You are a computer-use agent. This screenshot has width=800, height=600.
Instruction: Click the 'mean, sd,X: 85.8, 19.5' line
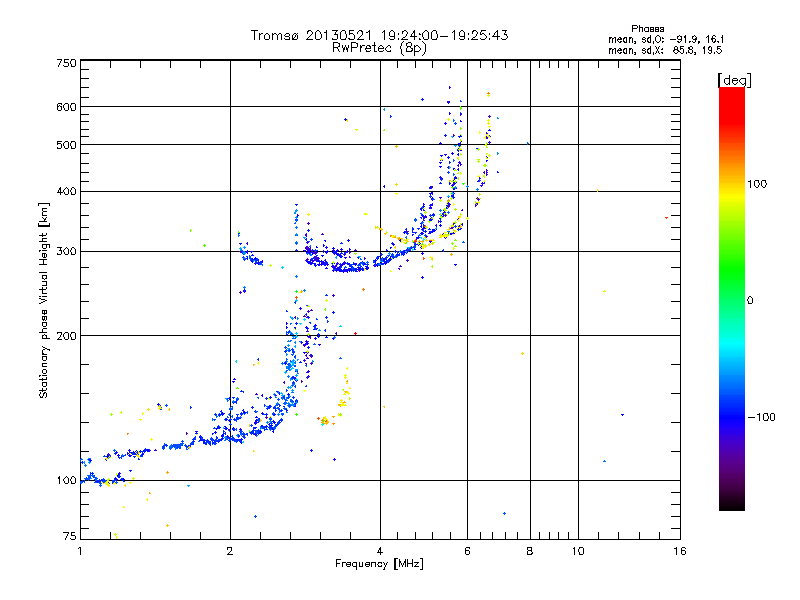(x=665, y=50)
